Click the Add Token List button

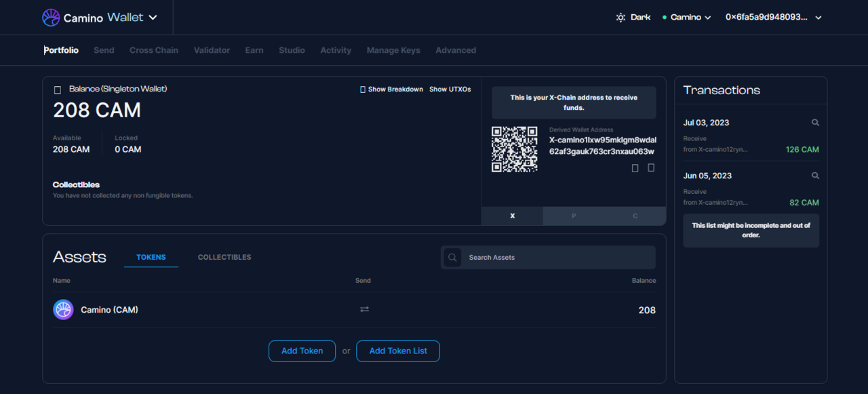point(398,351)
